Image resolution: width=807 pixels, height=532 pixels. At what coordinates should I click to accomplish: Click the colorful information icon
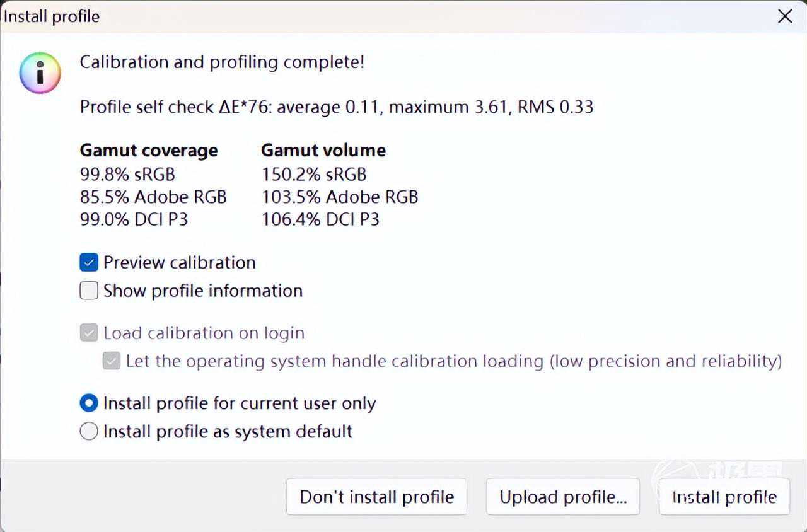(40, 73)
